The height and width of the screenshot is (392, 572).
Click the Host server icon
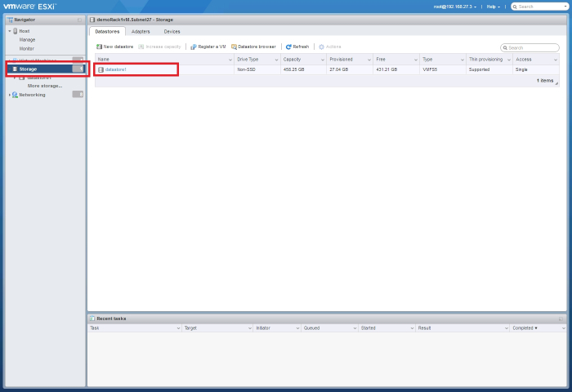coord(16,31)
